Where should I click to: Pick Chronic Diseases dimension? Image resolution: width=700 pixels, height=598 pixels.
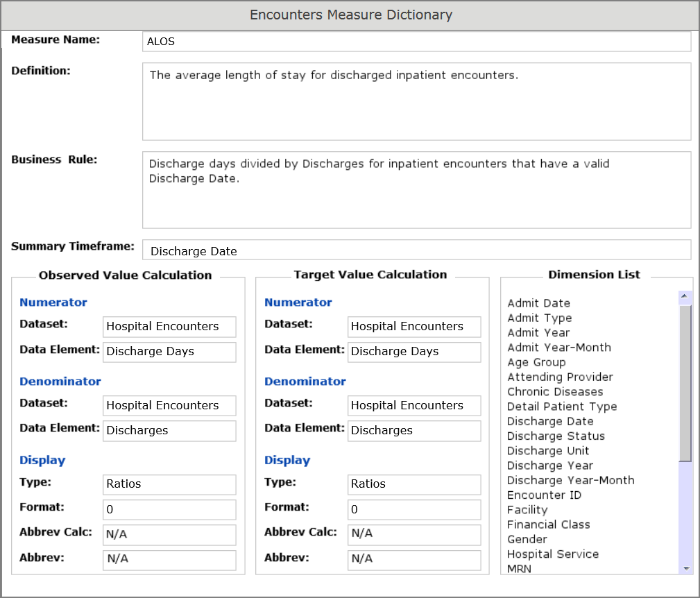[555, 392]
